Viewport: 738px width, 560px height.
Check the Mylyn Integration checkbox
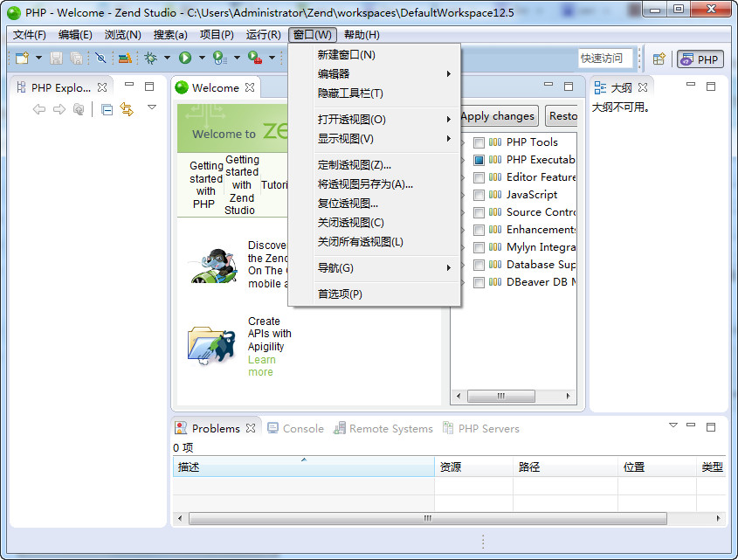point(479,247)
